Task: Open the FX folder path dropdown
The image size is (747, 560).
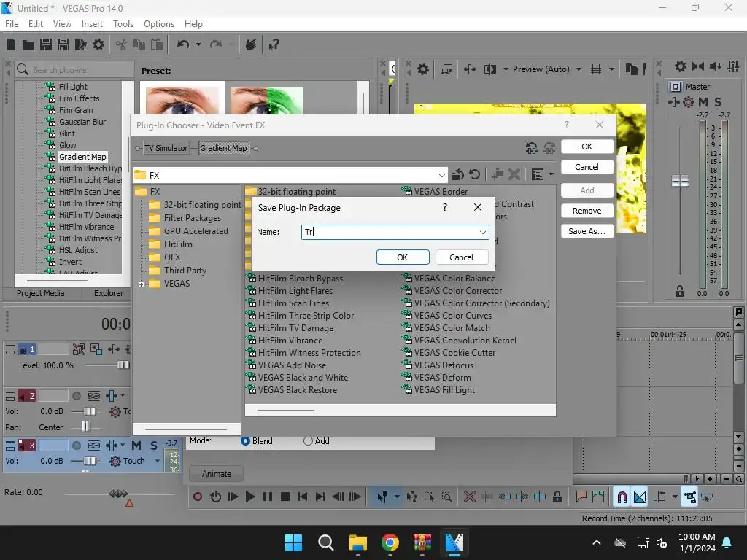Action: coord(441,175)
